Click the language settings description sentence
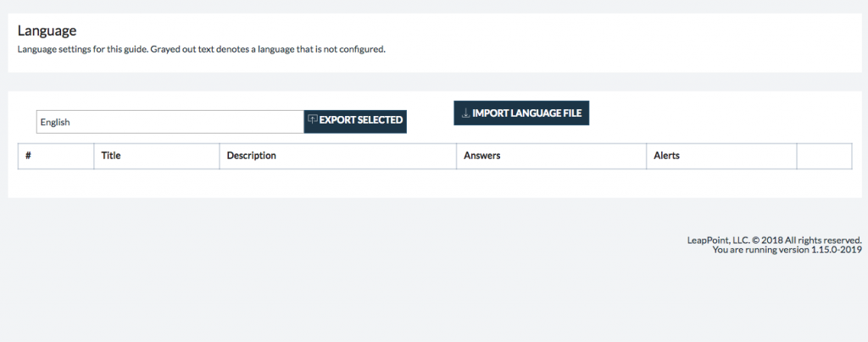 click(x=202, y=49)
